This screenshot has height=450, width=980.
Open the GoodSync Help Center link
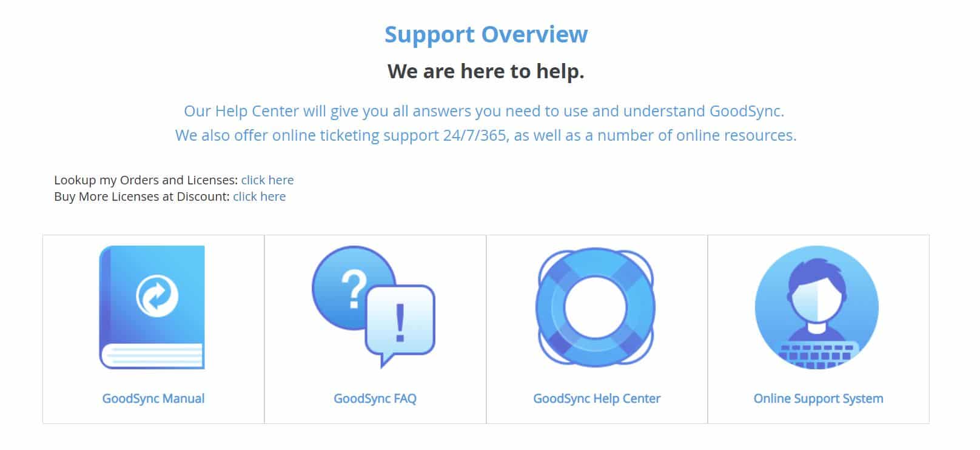point(597,398)
